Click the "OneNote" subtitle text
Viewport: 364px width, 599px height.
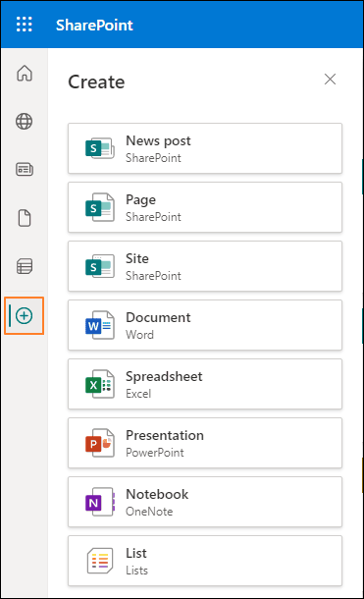[149, 512]
